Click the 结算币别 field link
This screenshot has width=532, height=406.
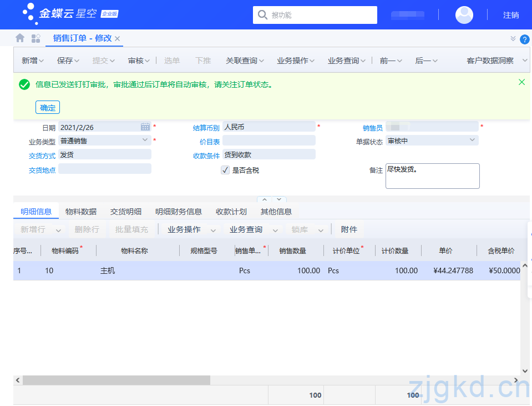(206, 128)
